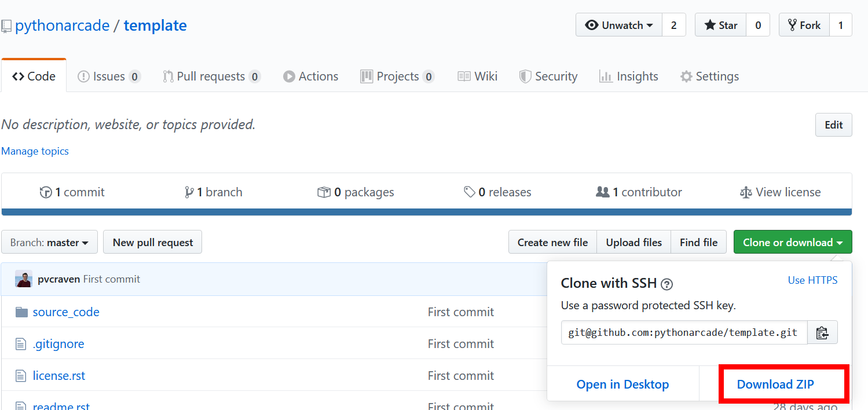This screenshot has width=868, height=410.
Task: Click the help icon beside Clone with SSH
Action: click(667, 284)
